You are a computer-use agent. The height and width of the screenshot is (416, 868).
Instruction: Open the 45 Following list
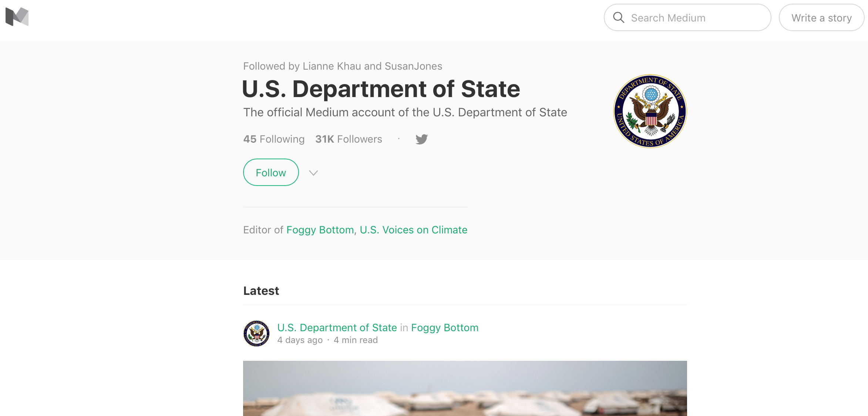tap(274, 139)
